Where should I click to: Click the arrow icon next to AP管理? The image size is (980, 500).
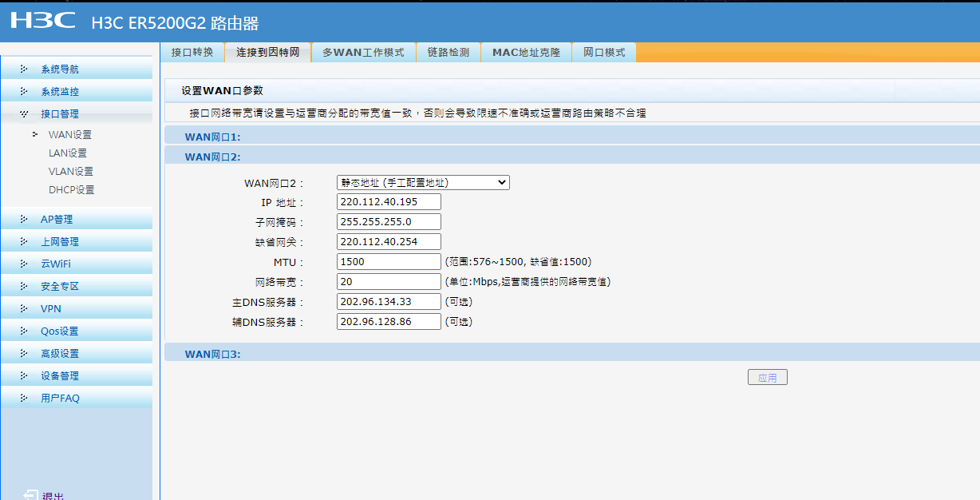[x=24, y=220]
